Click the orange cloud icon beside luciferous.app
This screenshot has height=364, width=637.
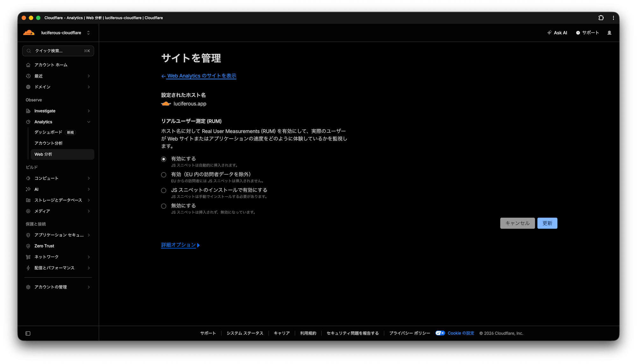point(166,104)
